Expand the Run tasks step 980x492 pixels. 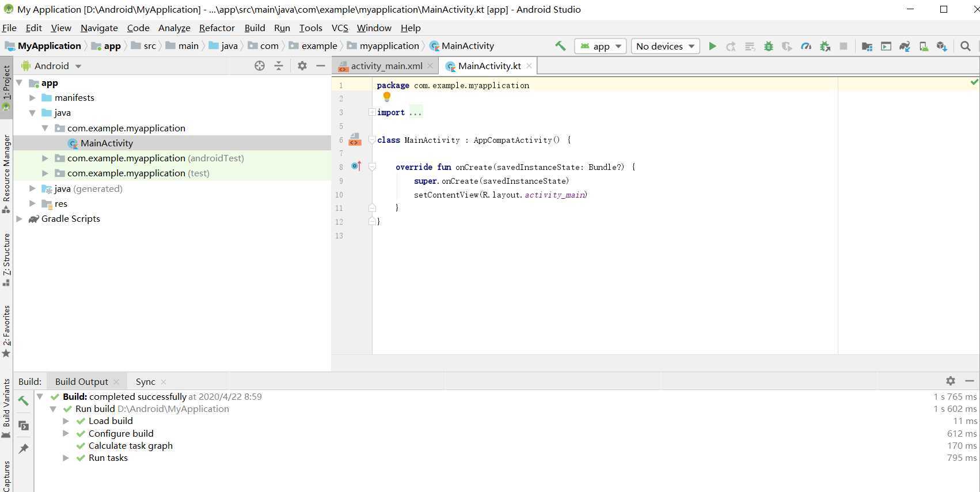click(66, 457)
